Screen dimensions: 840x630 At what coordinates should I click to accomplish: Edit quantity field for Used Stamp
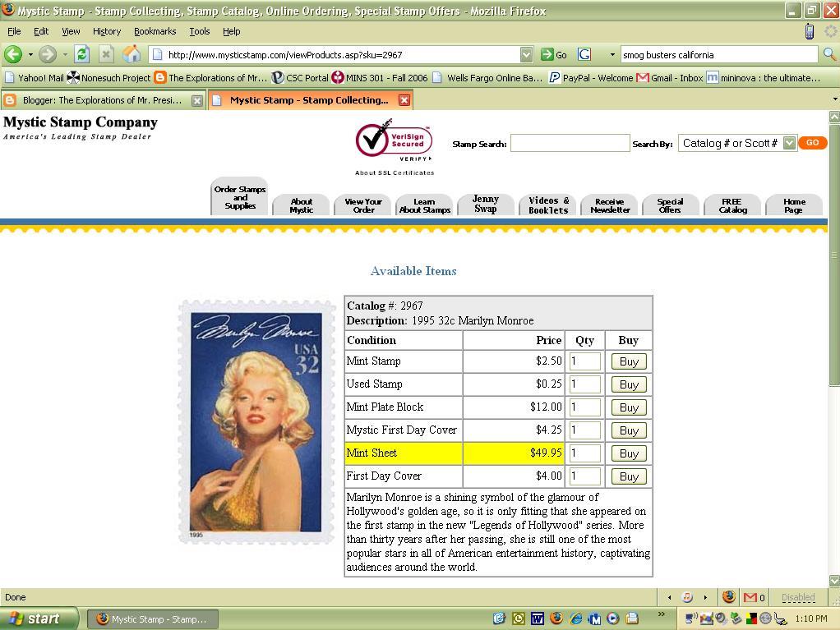tap(584, 384)
